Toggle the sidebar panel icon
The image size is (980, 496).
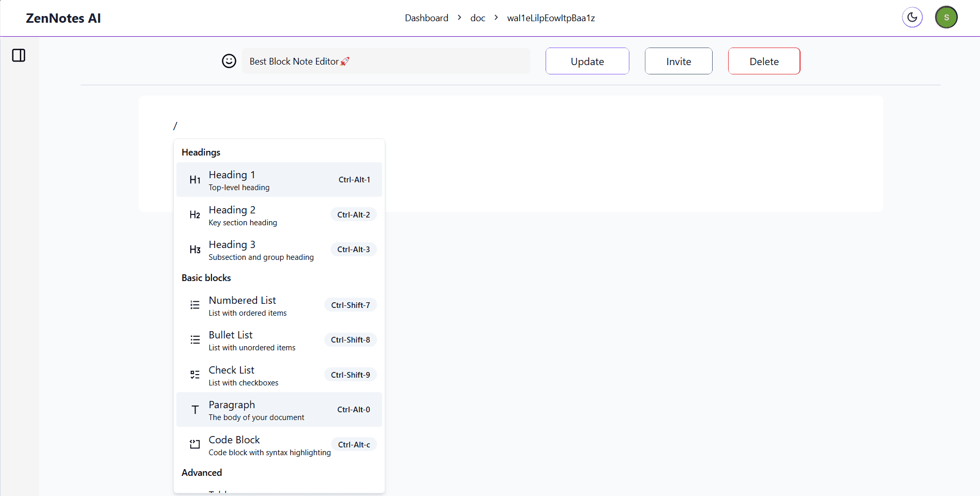[19, 55]
